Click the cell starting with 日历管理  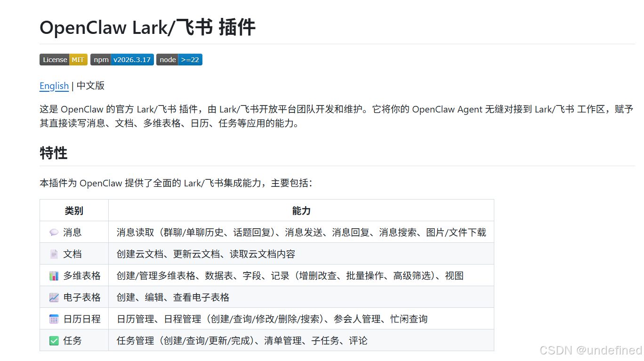(301, 319)
